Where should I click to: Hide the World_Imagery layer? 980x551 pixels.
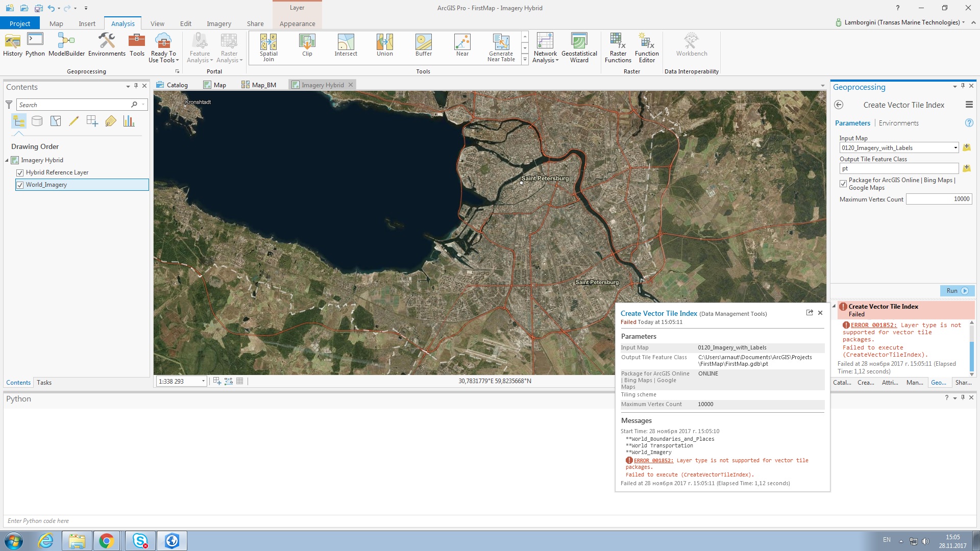[x=19, y=184]
